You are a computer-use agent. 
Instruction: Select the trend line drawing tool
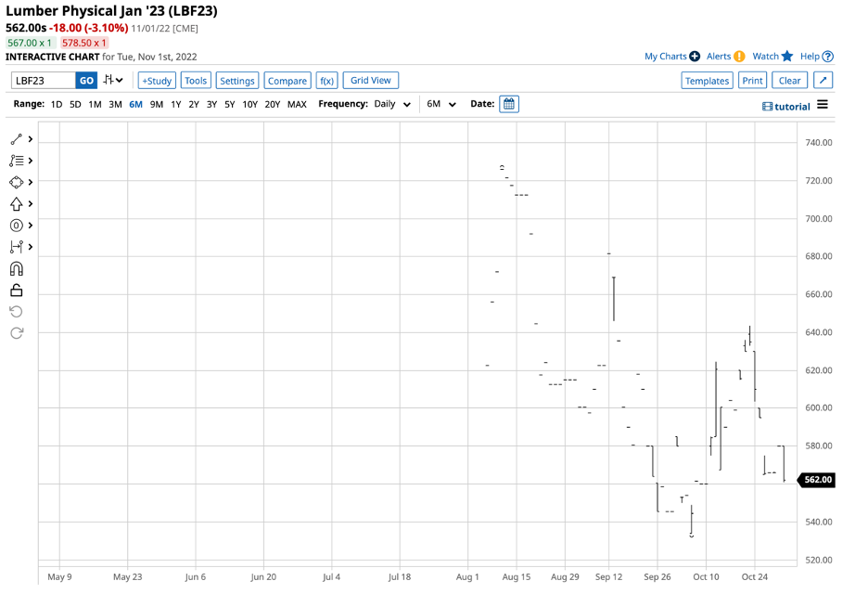[16, 139]
